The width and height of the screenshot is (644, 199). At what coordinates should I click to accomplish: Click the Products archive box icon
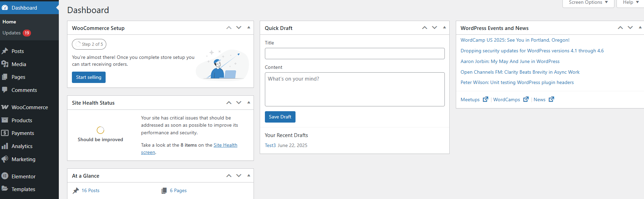(x=5, y=120)
